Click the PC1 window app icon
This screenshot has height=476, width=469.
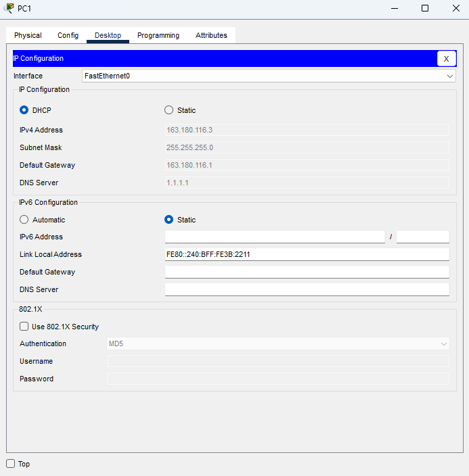coord(9,8)
